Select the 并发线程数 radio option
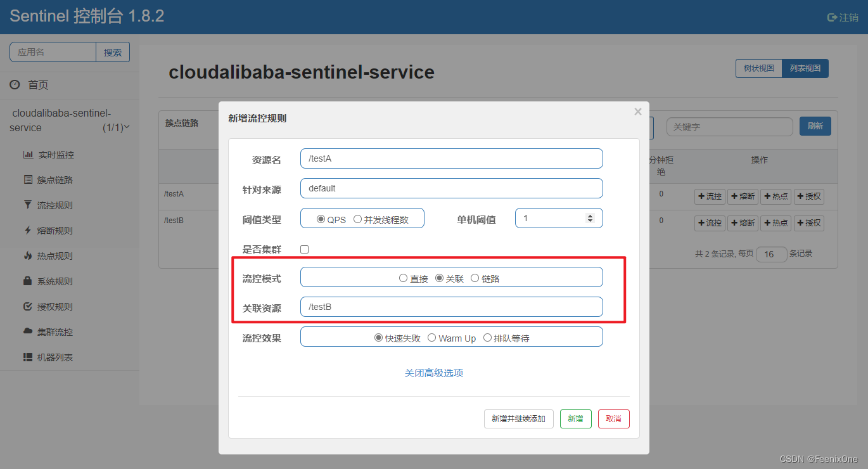 357,219
